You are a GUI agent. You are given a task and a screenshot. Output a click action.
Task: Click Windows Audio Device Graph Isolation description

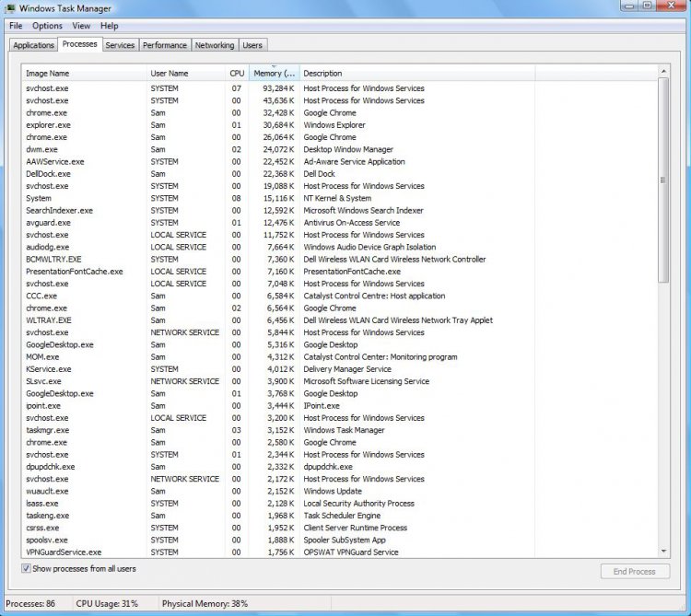369,247
